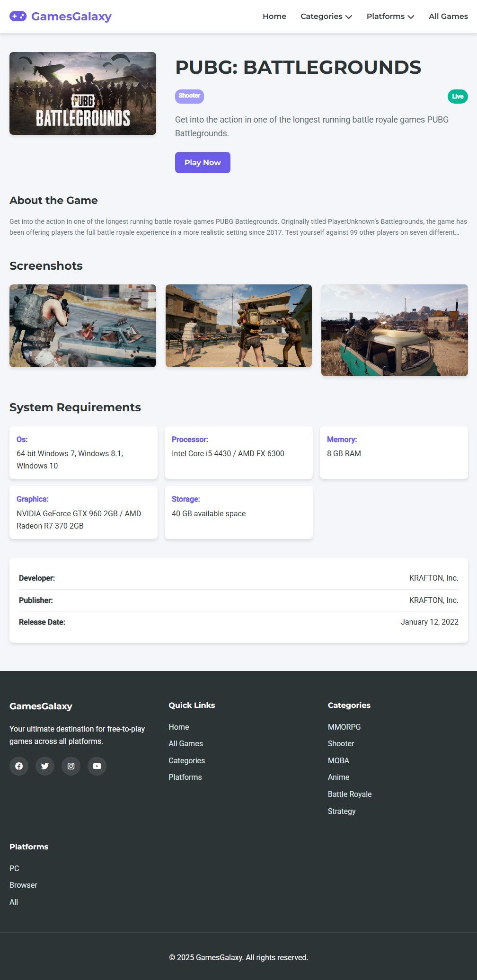Click the Publisher: label

click(36, 600)
